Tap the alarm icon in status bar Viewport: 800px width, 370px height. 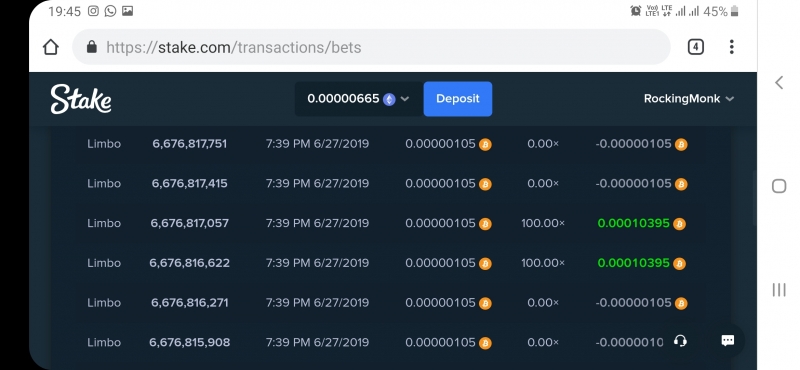636,11
